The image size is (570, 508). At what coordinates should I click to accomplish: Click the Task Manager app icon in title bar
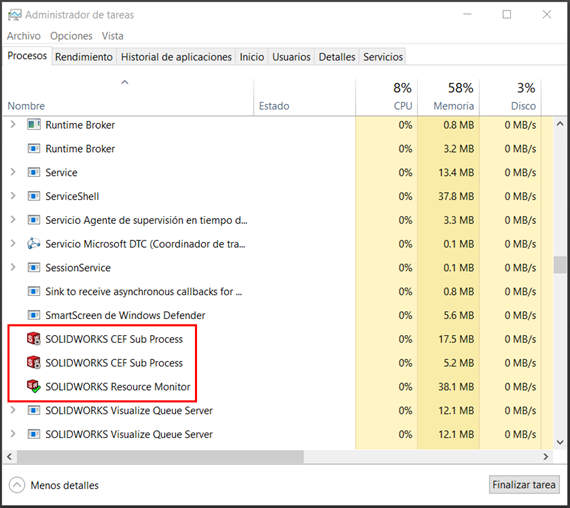click(15, 15)
